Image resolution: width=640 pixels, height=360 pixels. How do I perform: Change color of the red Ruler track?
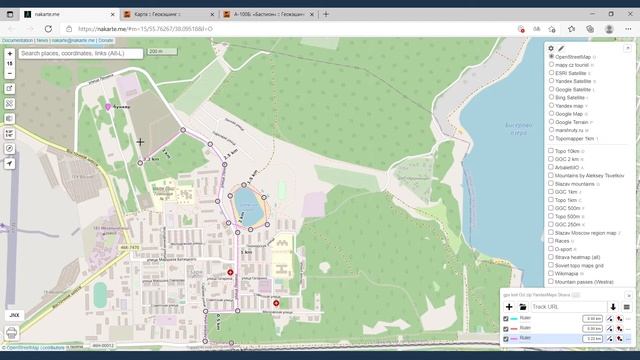pyautogui.click(x=514, y=329)
